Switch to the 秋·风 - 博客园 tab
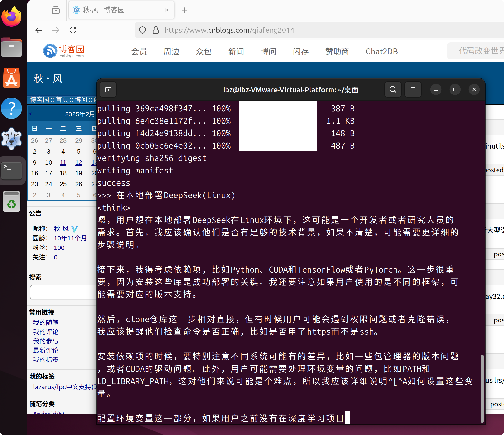The image size is (504, 435). click(121, 10)
